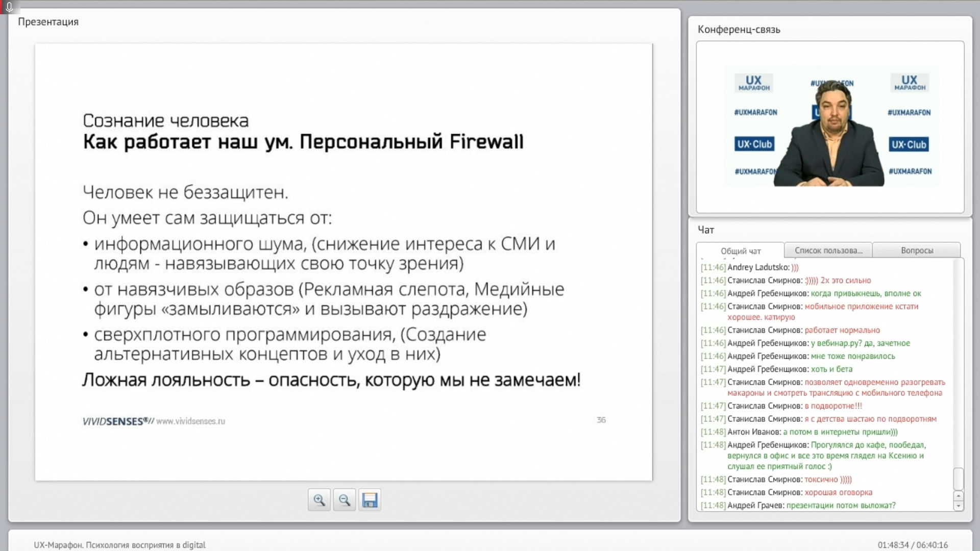Switch to the Общий чат tab
This screenshot has height=551, width=980.
click(740, 251)
